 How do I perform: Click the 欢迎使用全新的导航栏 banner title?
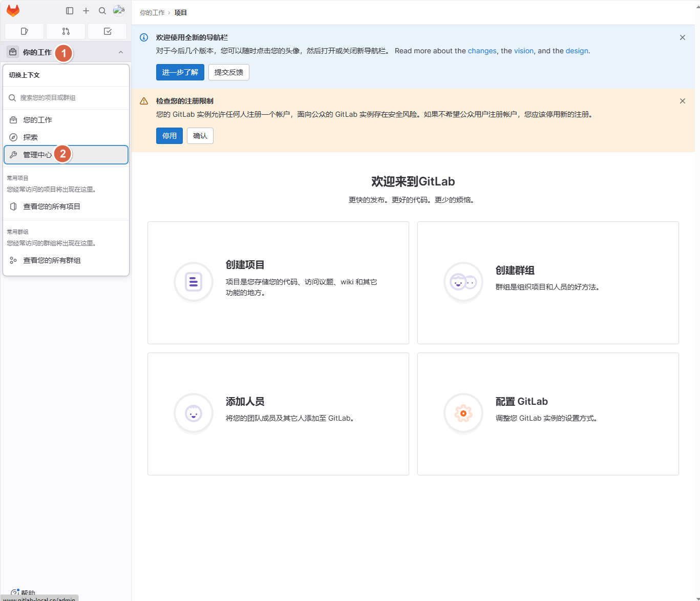[x=192, y=37]
